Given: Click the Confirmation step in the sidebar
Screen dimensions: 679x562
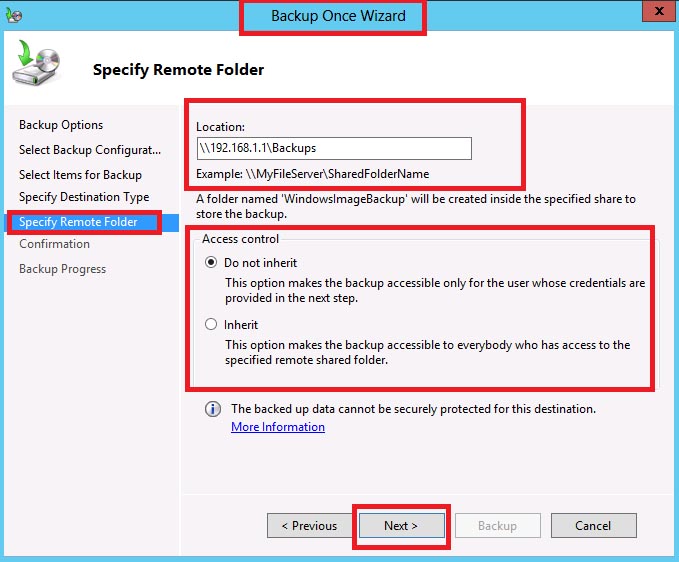Looking at the screenshot, I should coord(54,244).
